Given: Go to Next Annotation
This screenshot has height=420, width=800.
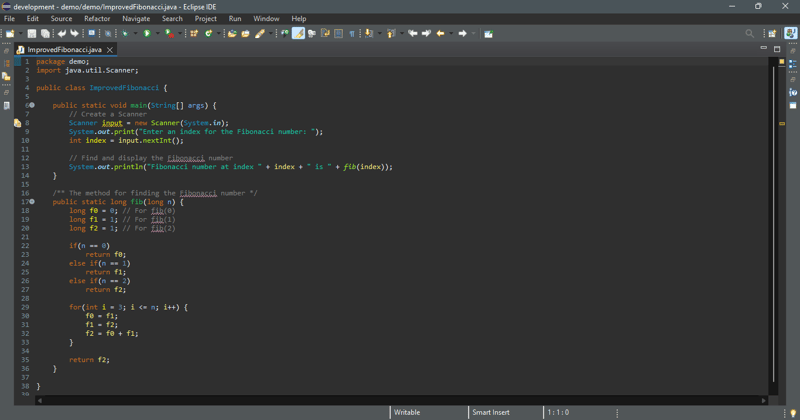Looking at the screenshot, I should [369, 34].
